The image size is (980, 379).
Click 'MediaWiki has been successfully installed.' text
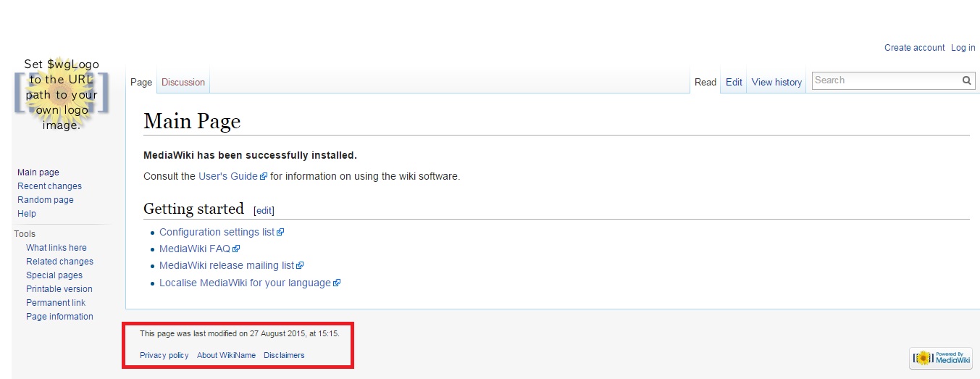(250, 156)
